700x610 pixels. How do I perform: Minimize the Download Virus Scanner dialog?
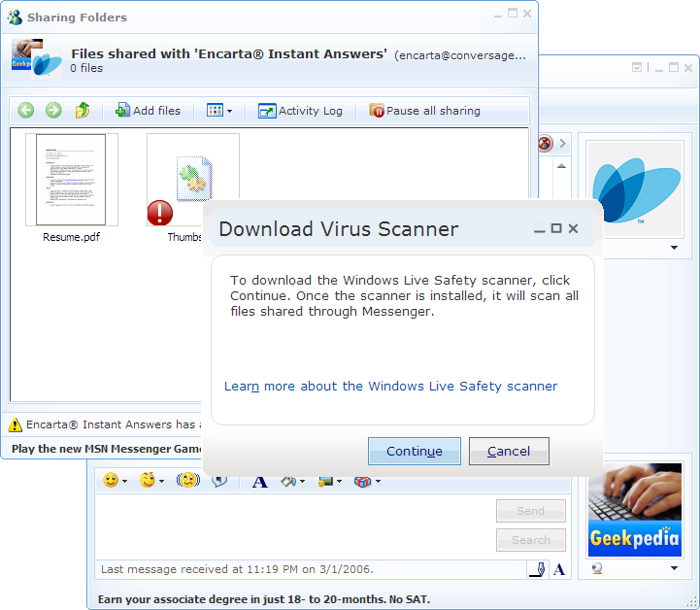coord(539,230)
